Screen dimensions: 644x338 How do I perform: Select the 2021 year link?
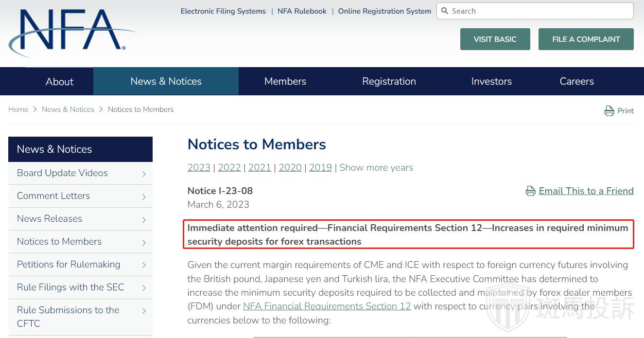coord(260,168)
